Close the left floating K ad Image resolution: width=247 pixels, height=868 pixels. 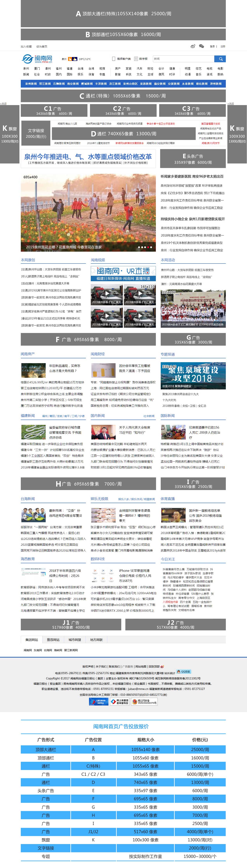pos(3,104)
